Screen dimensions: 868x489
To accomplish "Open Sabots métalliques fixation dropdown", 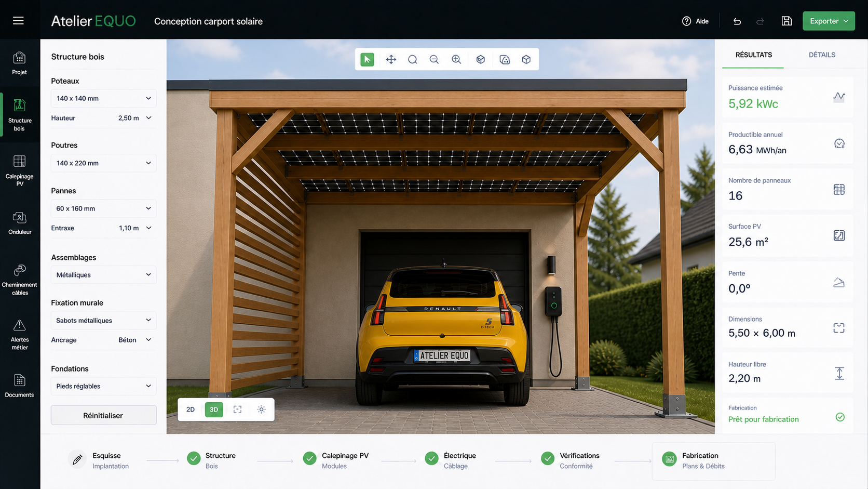I will click(x=104, y=321).
